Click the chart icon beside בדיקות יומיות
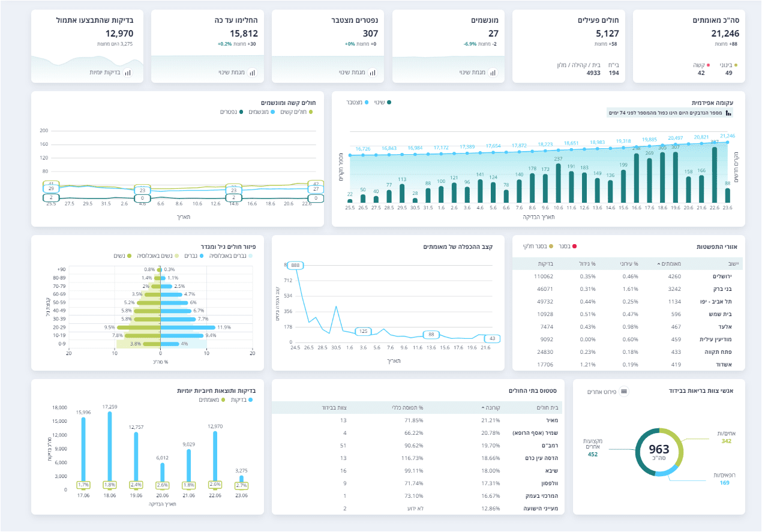Image resolution: width=762 pixels, height=532 pixels. pos(128,73)
